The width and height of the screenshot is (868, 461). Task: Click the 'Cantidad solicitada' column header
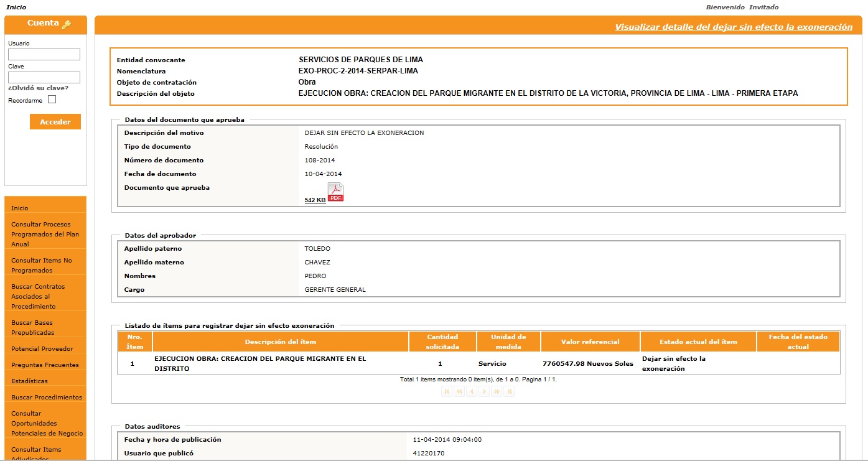(x=442, y=342)
